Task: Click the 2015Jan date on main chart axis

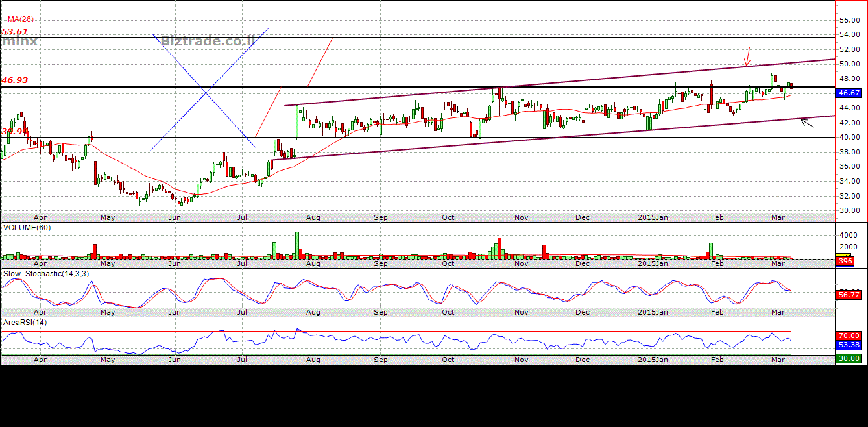Action: (652, 217)
